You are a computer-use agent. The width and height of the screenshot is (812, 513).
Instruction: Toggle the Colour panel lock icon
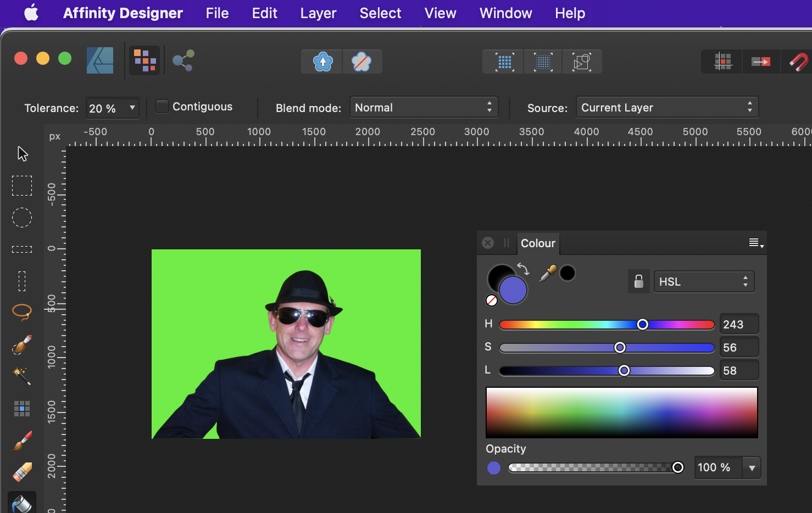pos(638,281)
